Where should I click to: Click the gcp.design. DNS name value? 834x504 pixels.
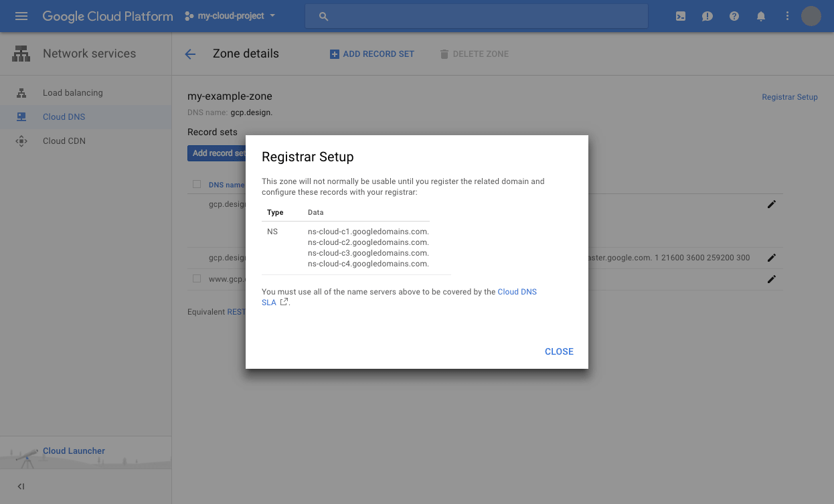coord(251,112)
